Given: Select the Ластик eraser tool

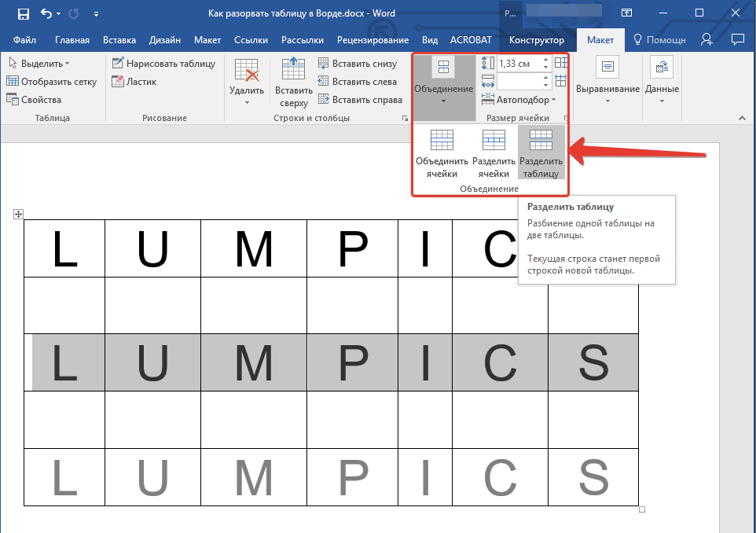Looking at the screenshot, I should pyautogui.click(x=134, y=82).
